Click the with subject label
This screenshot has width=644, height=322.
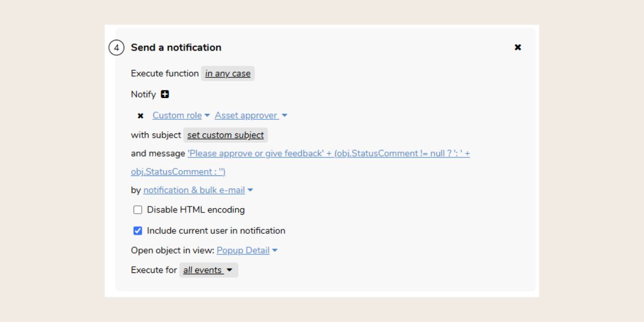pyautogui.click(x=156, y=135)
